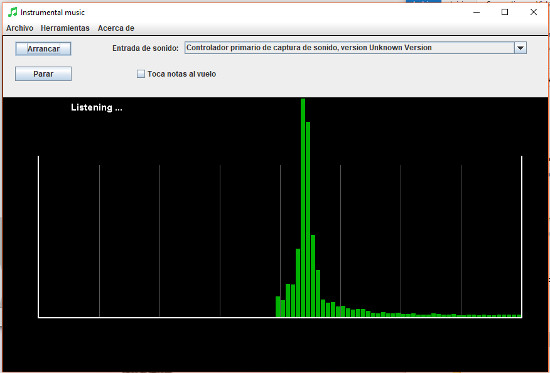Screen dimensions: 550x373
Task: Open the Herramientas menu
Action: [65, 28]
